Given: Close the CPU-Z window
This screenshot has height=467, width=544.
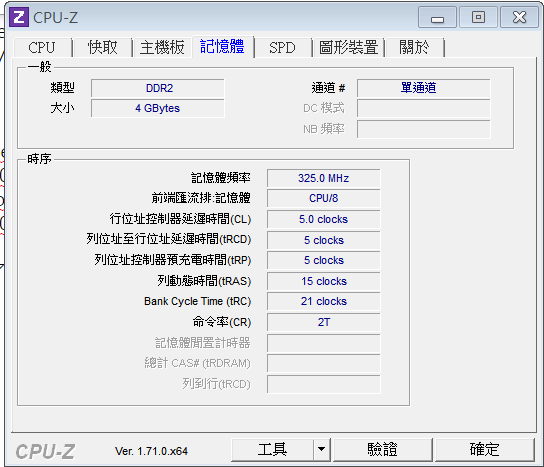Looking at the screenshot, I should pos(519,17).
